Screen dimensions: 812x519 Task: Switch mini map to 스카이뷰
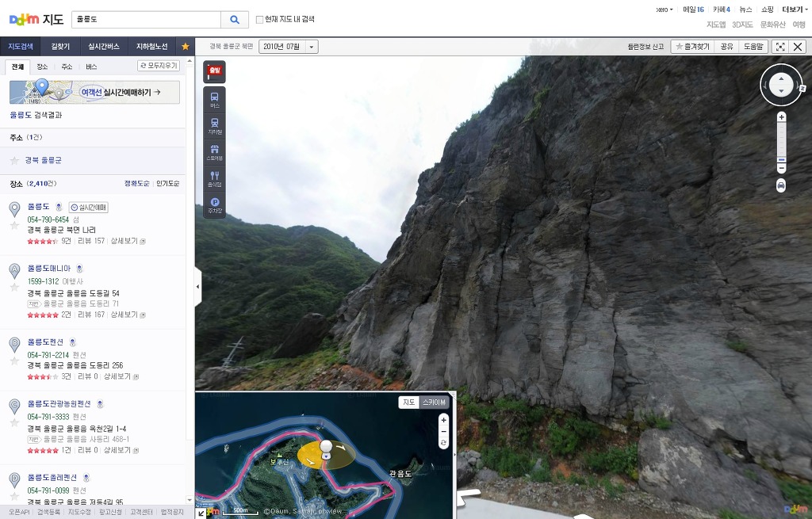(x=434, y=402)
